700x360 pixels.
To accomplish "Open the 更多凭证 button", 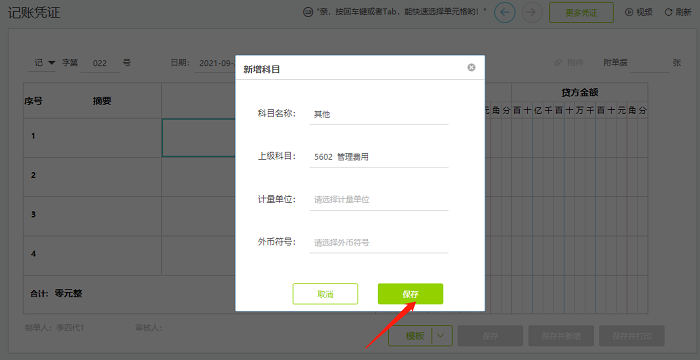I will point(581,13).
